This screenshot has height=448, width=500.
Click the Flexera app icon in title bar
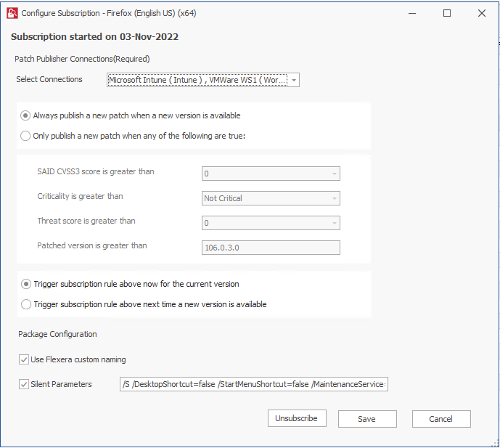pos(12,13)
